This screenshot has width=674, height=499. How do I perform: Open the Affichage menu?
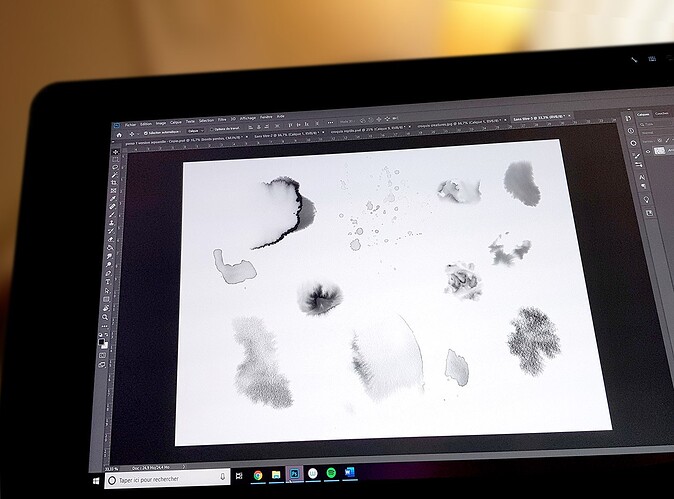[248, 118]
